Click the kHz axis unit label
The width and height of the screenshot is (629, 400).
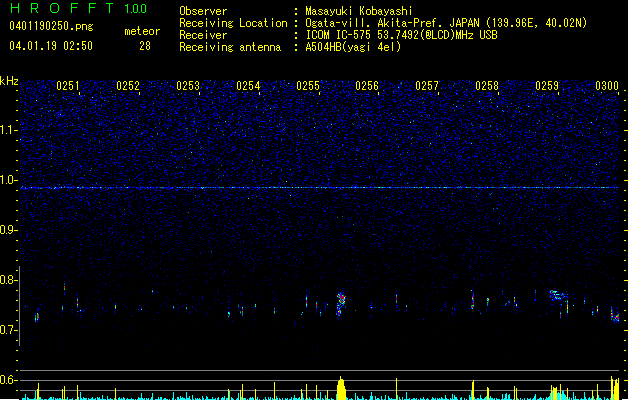click(9, 81)
